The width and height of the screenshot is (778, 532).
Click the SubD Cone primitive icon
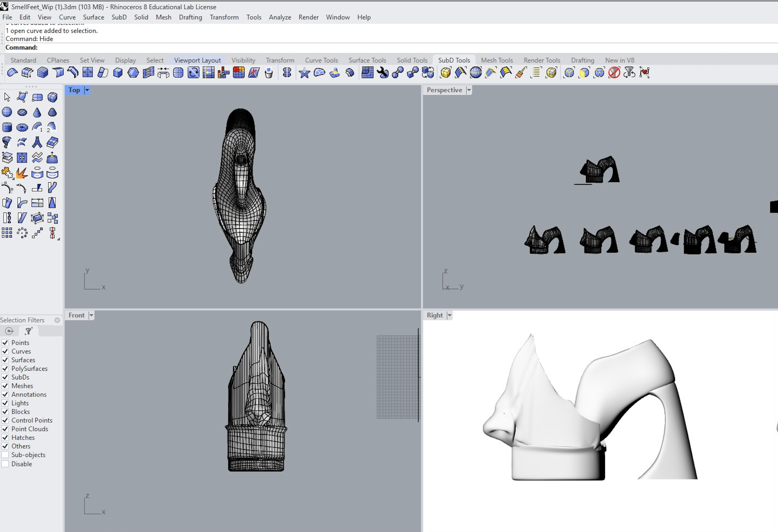pyautogui.click(x=37, y=112)
